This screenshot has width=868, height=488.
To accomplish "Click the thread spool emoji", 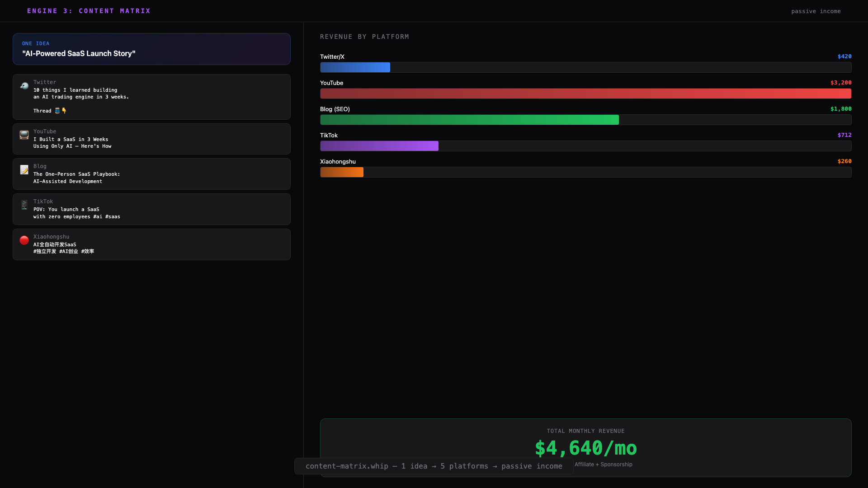I will pos(57,111).
